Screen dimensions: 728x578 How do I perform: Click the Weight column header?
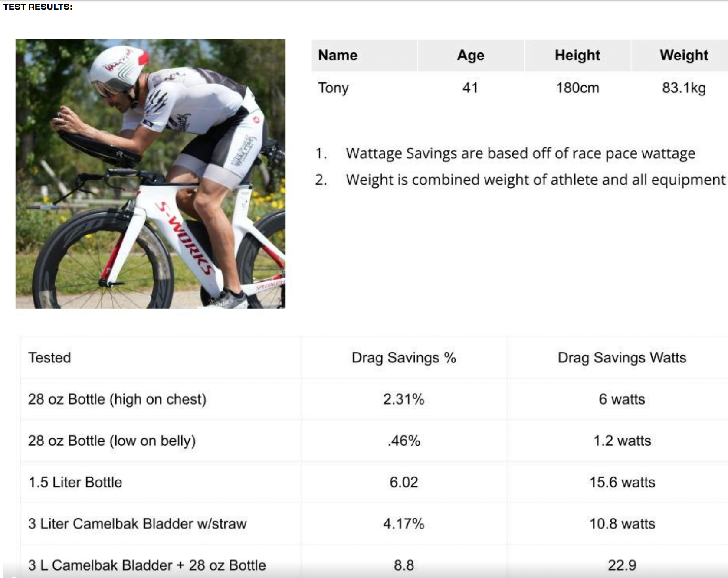[x=684, y=55]
